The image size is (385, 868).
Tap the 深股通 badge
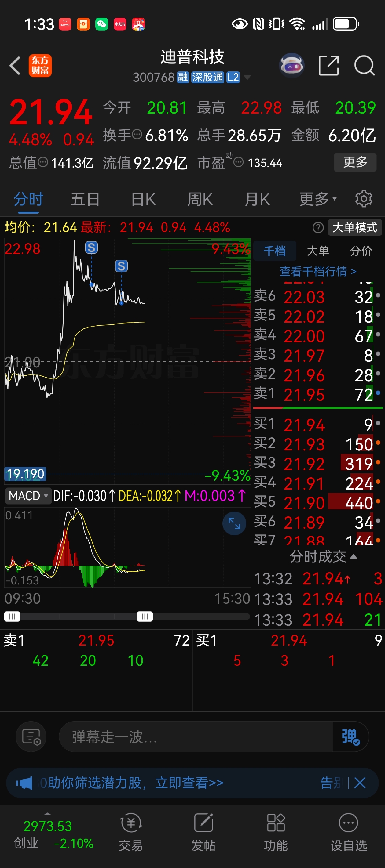[207, 78]
